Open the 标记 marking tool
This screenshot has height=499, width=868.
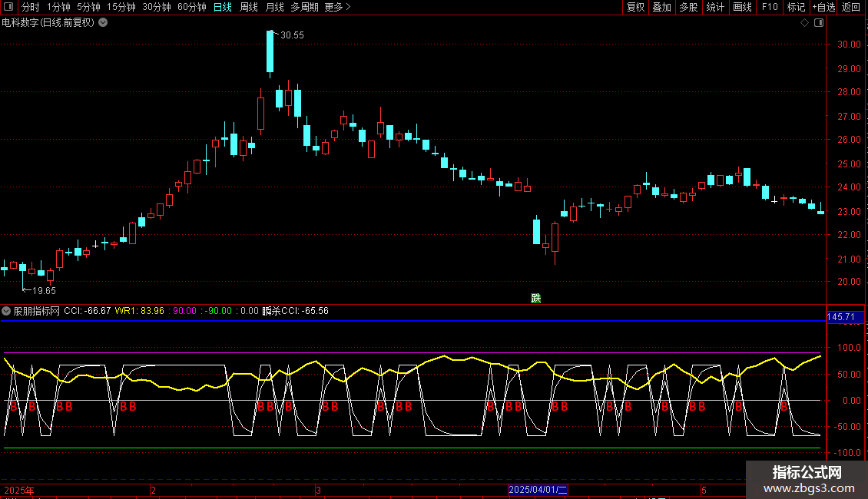pyautogui.click(x=796, y=8)
